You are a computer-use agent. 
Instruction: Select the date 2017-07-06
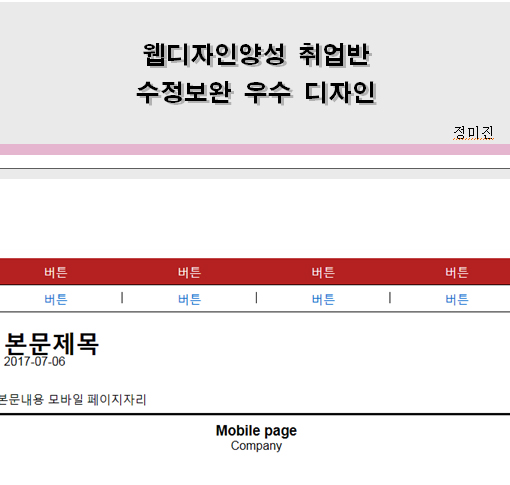point(34,362)
